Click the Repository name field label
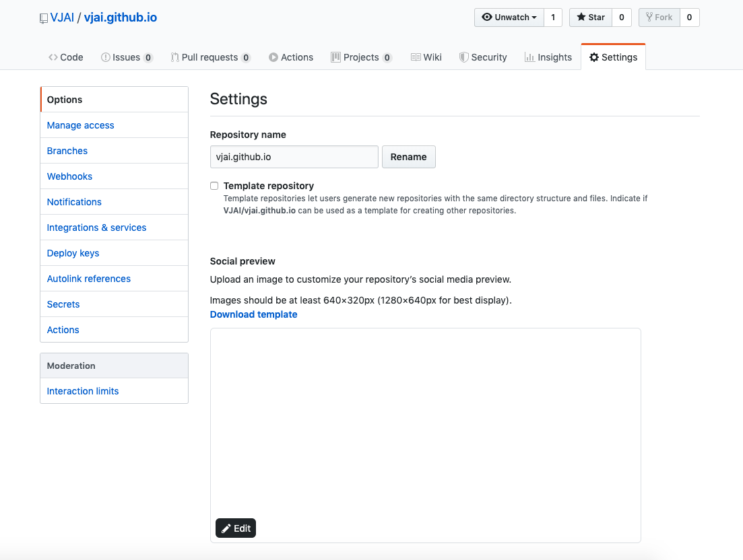 point(248,135)
